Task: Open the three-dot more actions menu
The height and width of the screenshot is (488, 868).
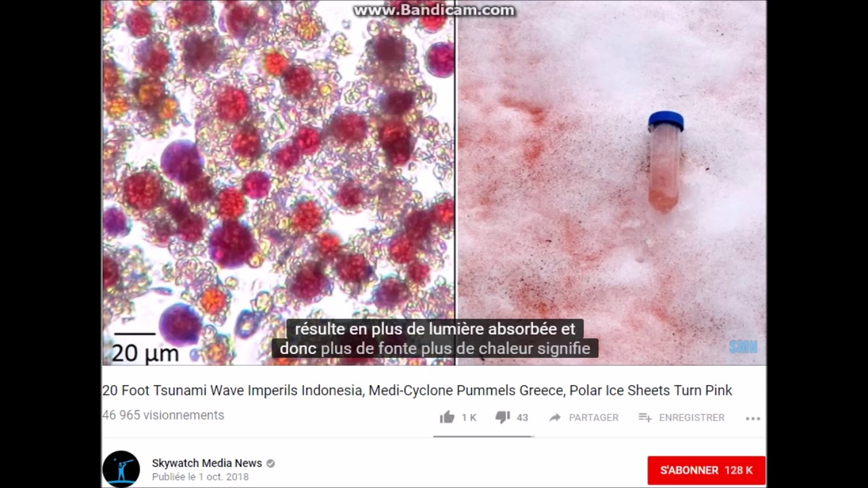Action: pyautogui.click(x=753, y=418)
